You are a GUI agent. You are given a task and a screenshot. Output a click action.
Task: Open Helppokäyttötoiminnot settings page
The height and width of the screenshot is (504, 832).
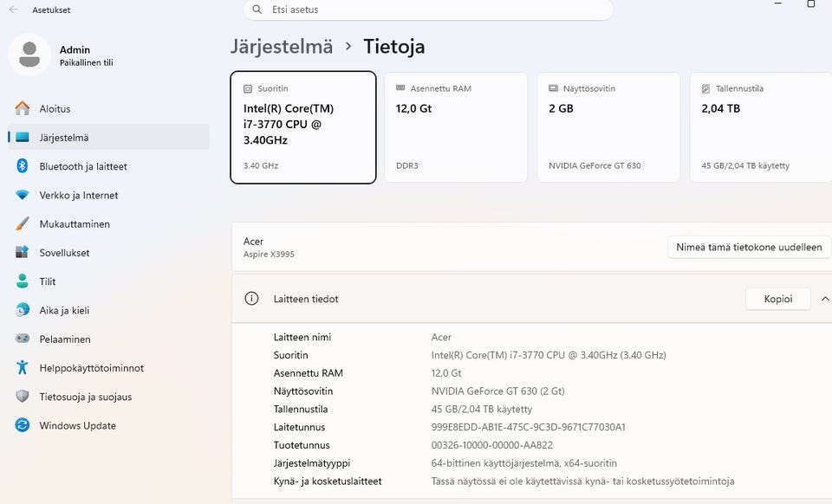[109, 367]
